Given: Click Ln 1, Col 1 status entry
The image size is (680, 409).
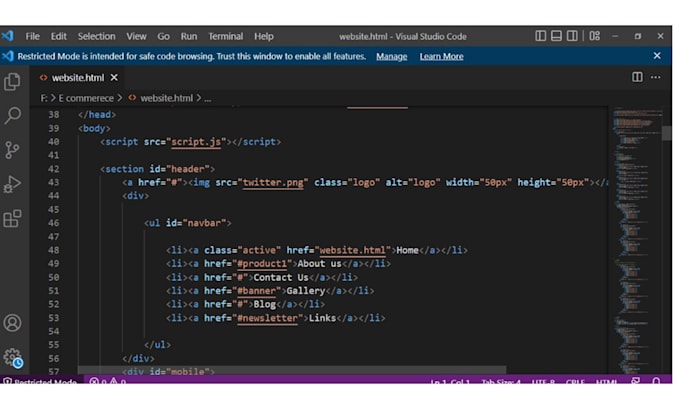Looking at the screenshot, I should [450, 382].
